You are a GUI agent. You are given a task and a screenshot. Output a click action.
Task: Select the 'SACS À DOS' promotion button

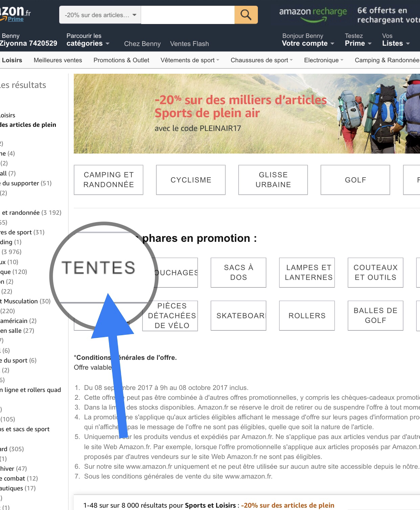(239, 273)
